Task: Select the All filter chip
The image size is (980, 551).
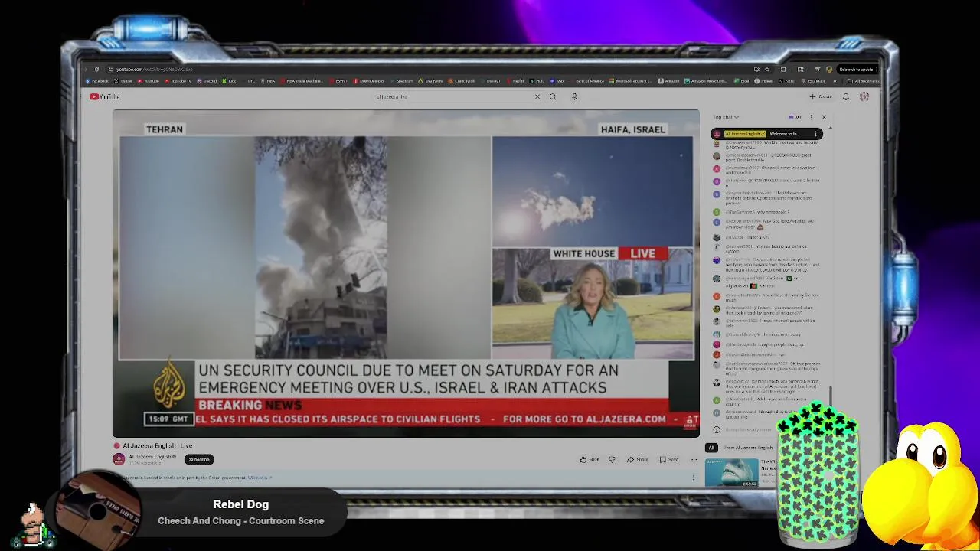Action: click(712, 448)
